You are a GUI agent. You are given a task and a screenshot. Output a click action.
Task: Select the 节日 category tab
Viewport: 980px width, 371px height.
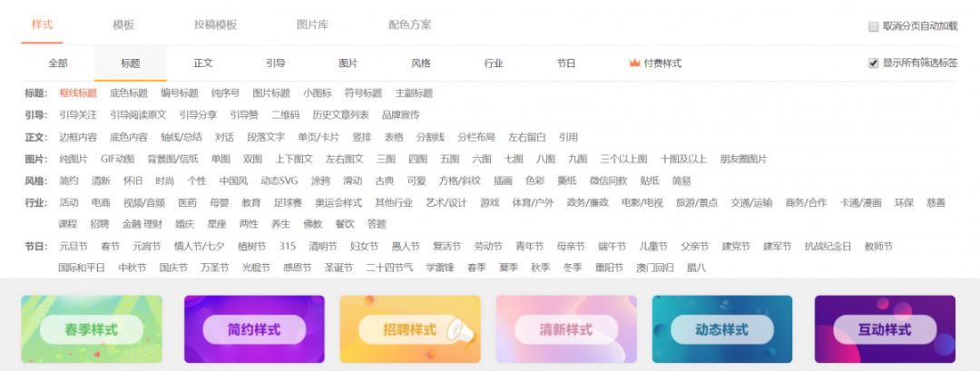566,63
